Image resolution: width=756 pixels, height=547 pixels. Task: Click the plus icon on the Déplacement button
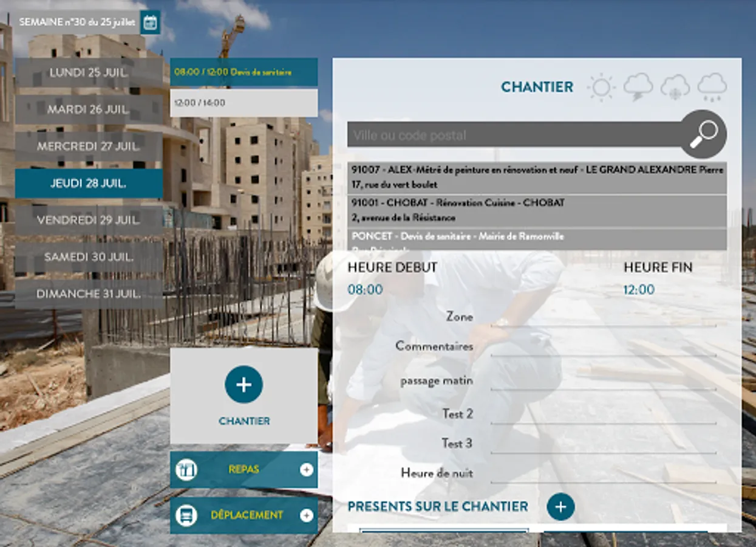[x=307, y=515]
